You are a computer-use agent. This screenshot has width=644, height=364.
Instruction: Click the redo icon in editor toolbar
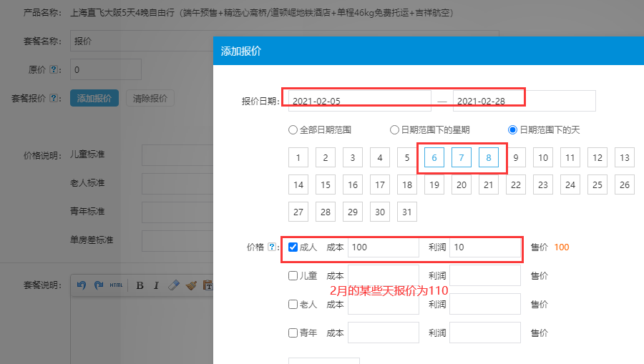click(x=98, y=285)
